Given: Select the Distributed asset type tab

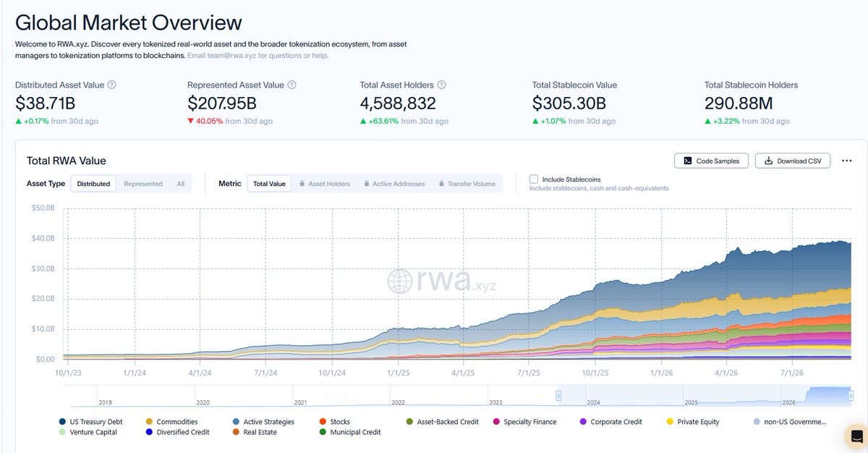Looking at the screenshot, I should [x=94, y=184].
